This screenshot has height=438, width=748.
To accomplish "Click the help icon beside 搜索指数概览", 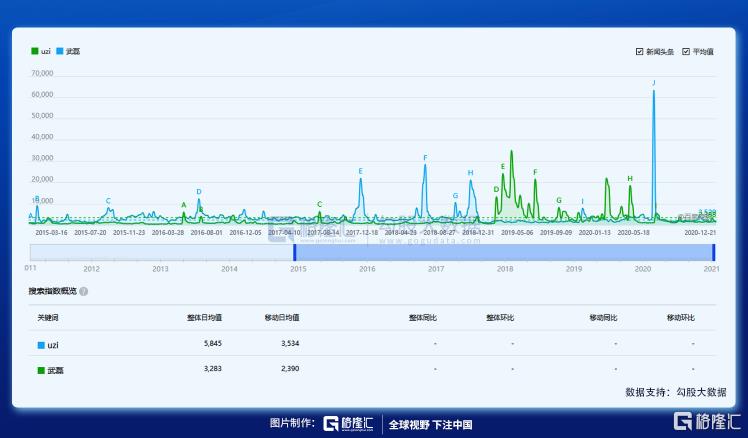I will point(83,291).
